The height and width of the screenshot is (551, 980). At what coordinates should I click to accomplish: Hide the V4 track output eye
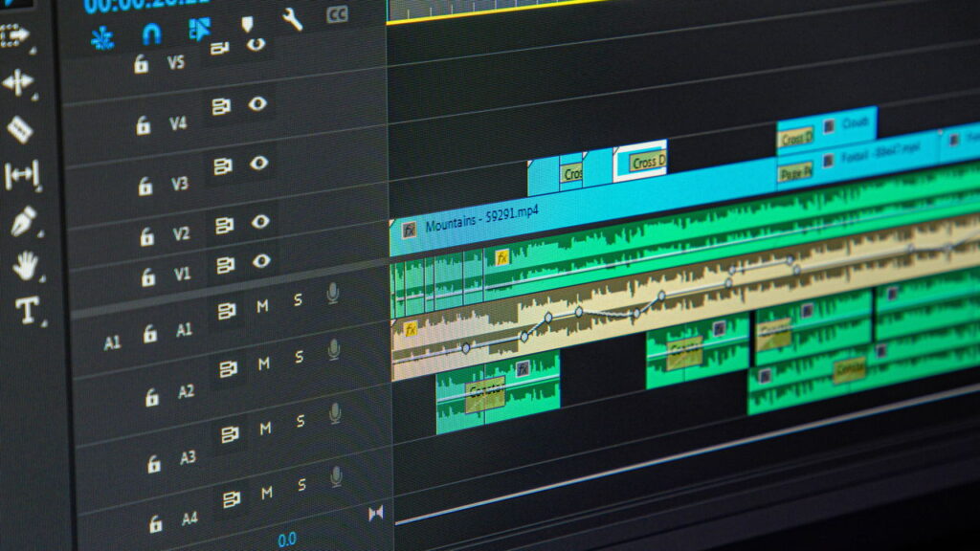pyautogui.click(x=257, y=104)
